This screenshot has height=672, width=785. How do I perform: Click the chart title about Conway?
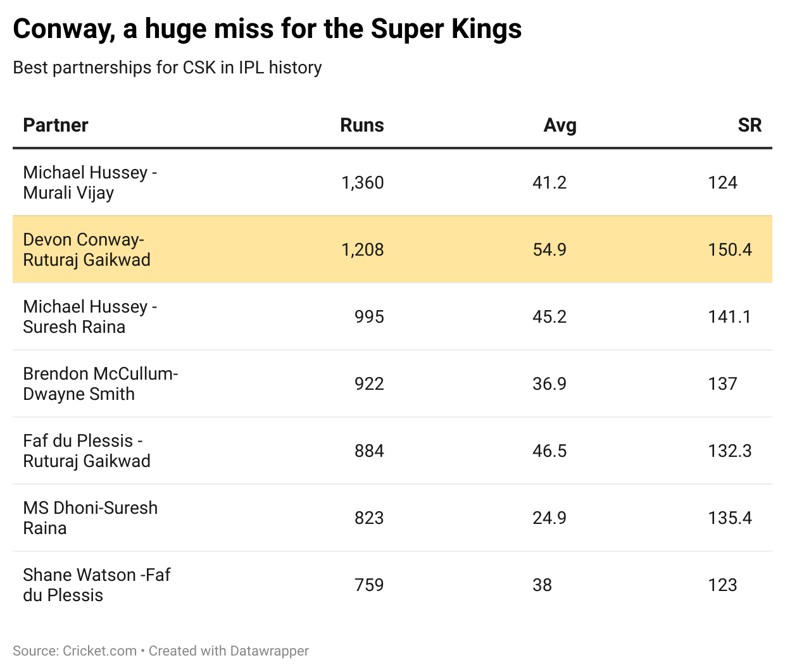(267, 29)
